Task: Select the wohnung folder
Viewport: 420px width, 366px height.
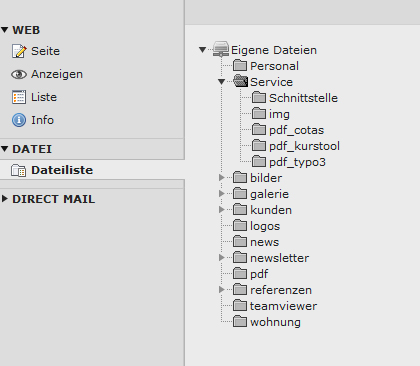Action: (x=275, y=322)
